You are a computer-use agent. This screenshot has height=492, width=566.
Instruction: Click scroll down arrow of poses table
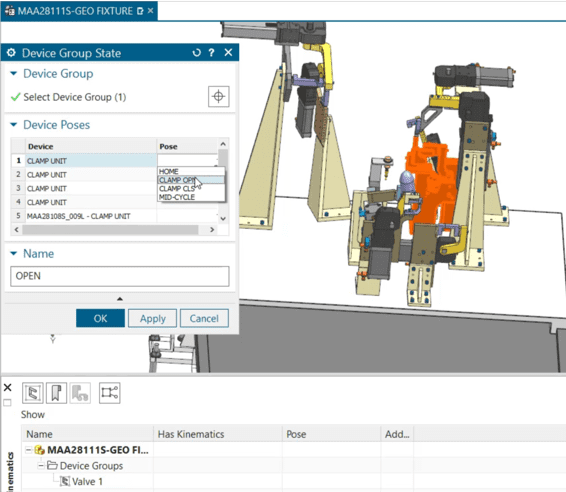coord(223,218)
